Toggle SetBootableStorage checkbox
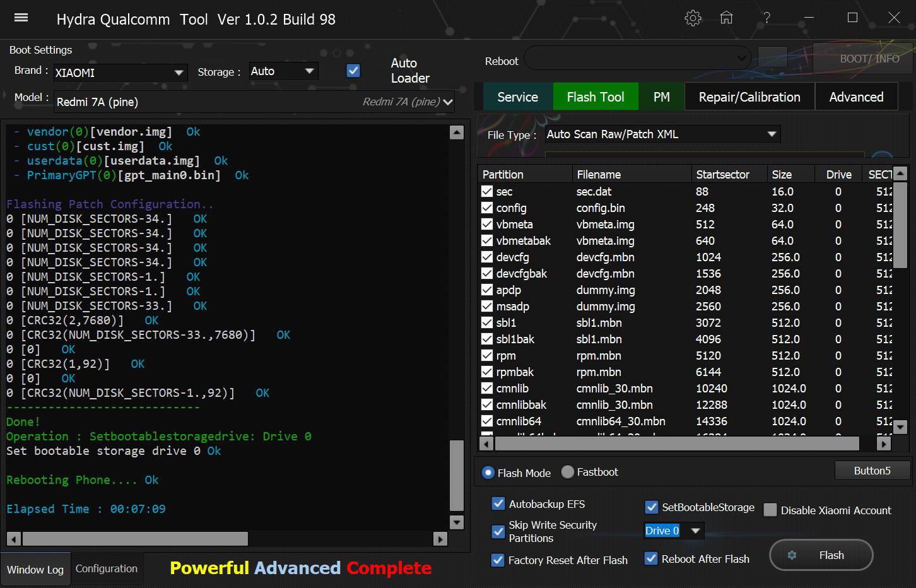This screenshot has width=916, height=588. click(652, 507)
